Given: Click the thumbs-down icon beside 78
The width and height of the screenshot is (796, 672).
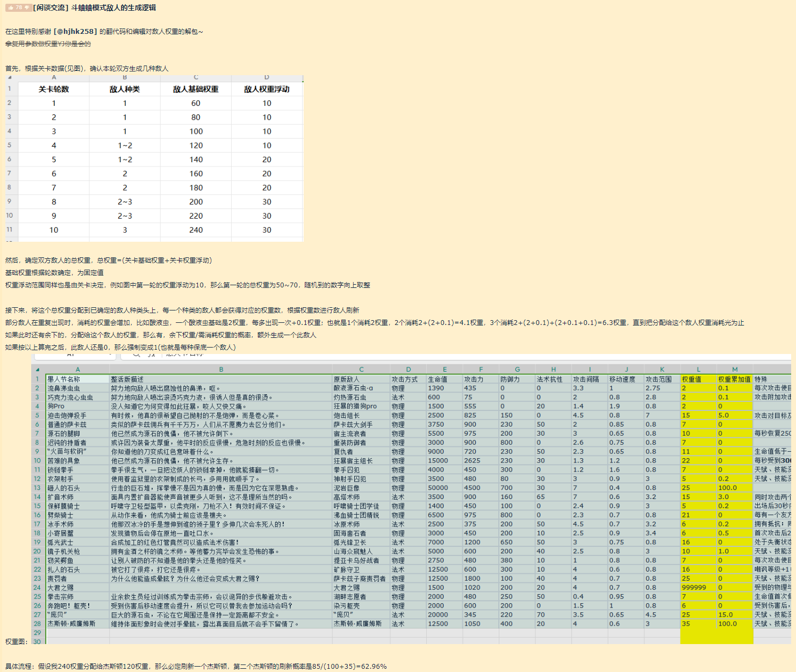Looking at the screenshot, I should (x=27, y=8).
